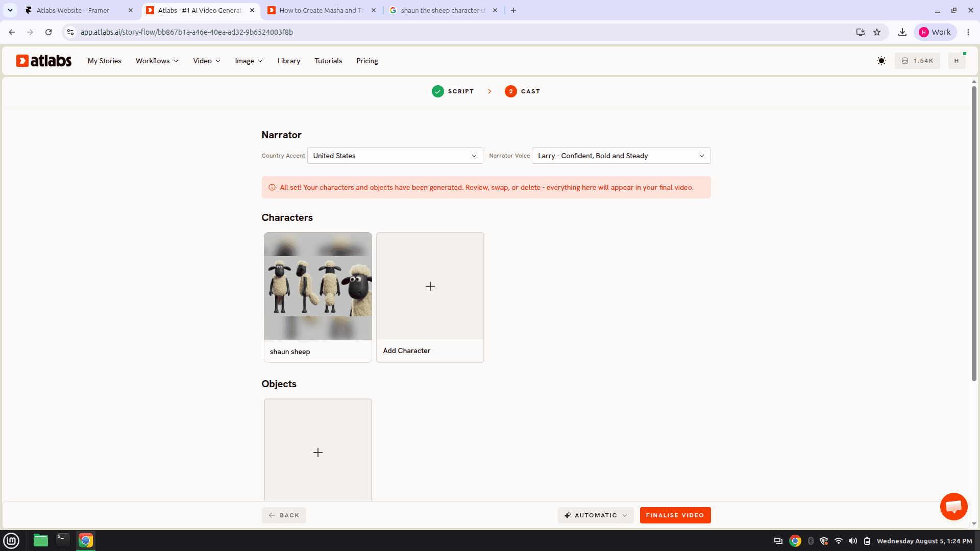
Task: Bookmark this page with the star
Action: pos(877,32)
